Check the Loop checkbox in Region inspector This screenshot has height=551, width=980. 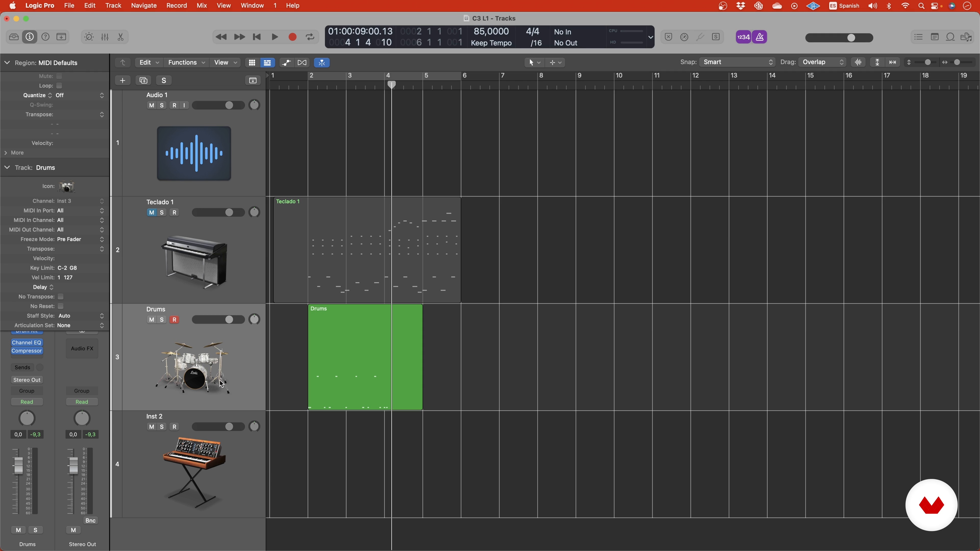click(59, 85)
